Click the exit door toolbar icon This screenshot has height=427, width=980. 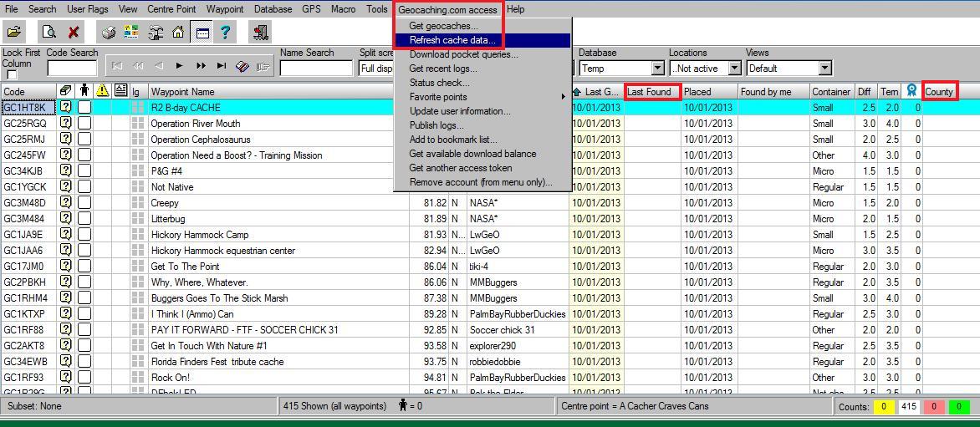pyautogui.click(x=261, y=32)
